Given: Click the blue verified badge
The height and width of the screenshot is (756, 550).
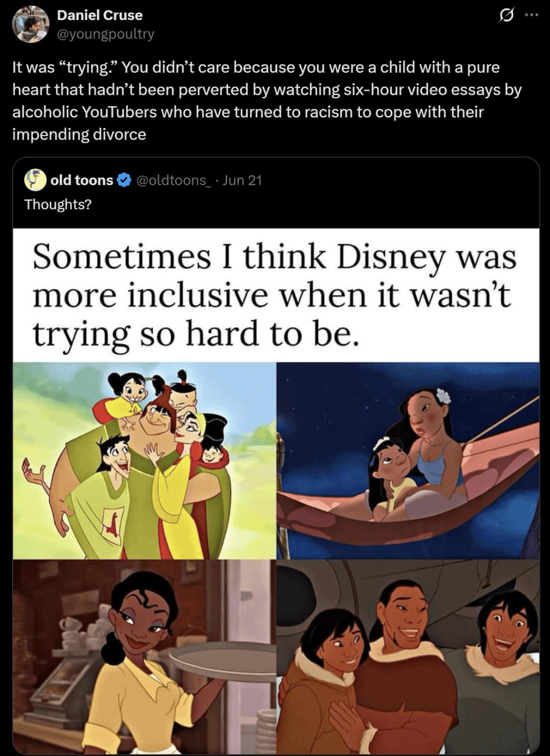Looking at the screenshot, I should (124, 180).
